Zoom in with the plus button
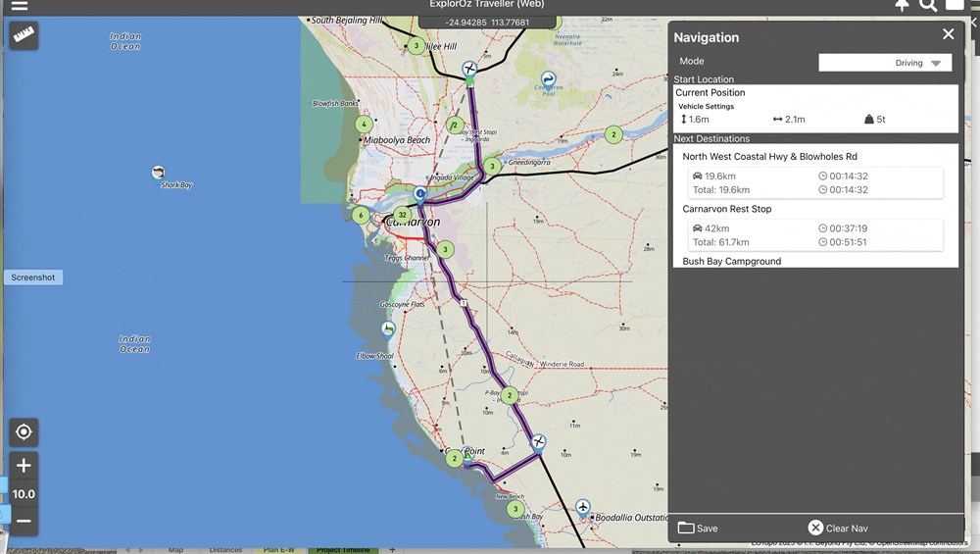Screen dimensions: 980x554 [x=24, y=466]
